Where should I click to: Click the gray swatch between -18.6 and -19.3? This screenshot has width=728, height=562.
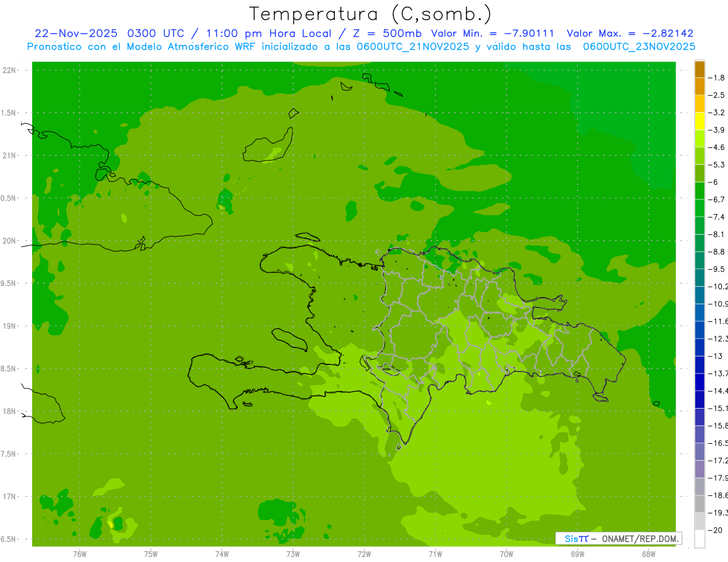(699, 504)
